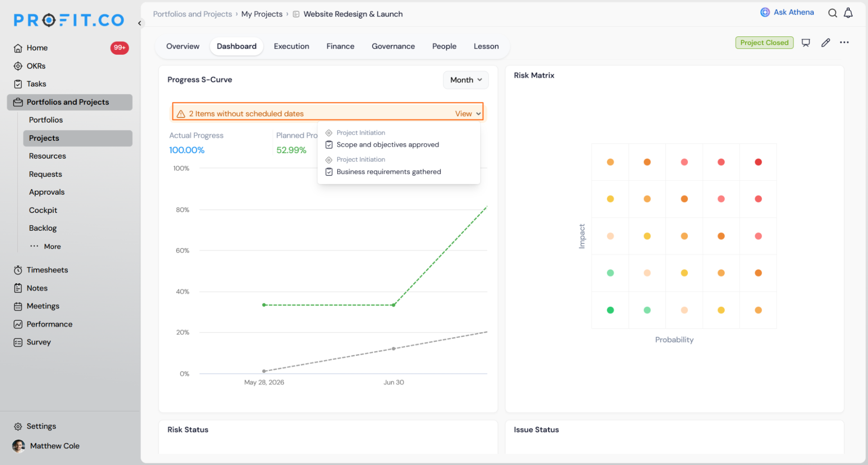
Task: Open the three-dots more options menu
Action: click(844, 42)
